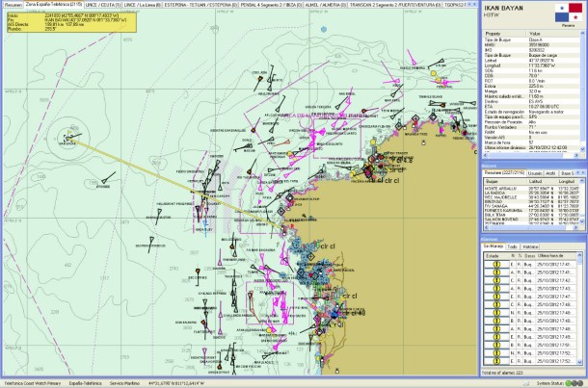Screen dimensions: 588x388
Task: Click the Panama flag image
Action: (569, 13)
